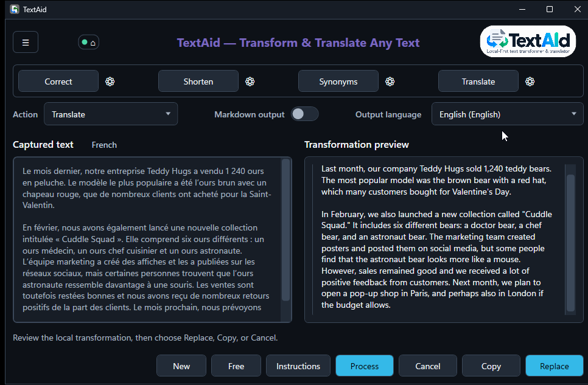This screenshot has height=385, width=588.
Task: Click the Captured text scrollbar
Action: (285, 230)
